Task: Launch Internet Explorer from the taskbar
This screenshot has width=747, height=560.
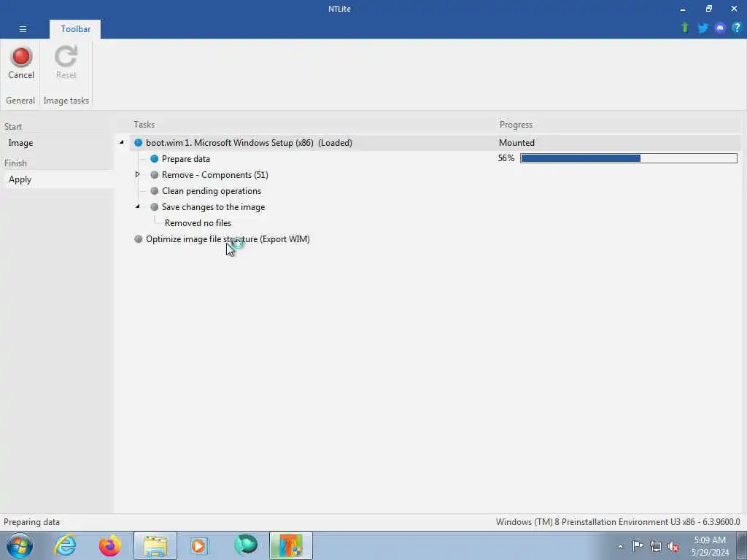Action: point(65,545)
